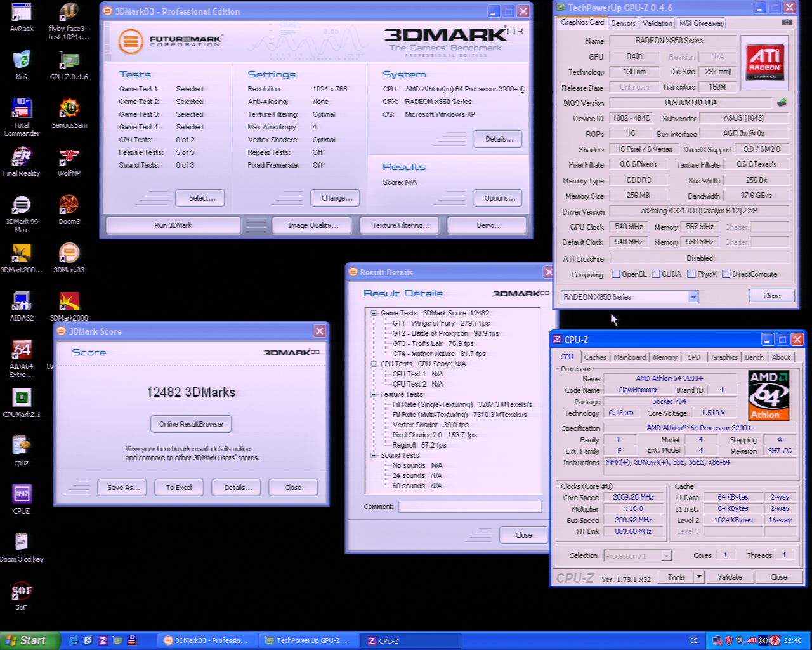Image resolution: width=812 pixels, height=650 pixels.
Task: Switch to the Mainboard tab in CPU-Z
Action: click(629, 357)
